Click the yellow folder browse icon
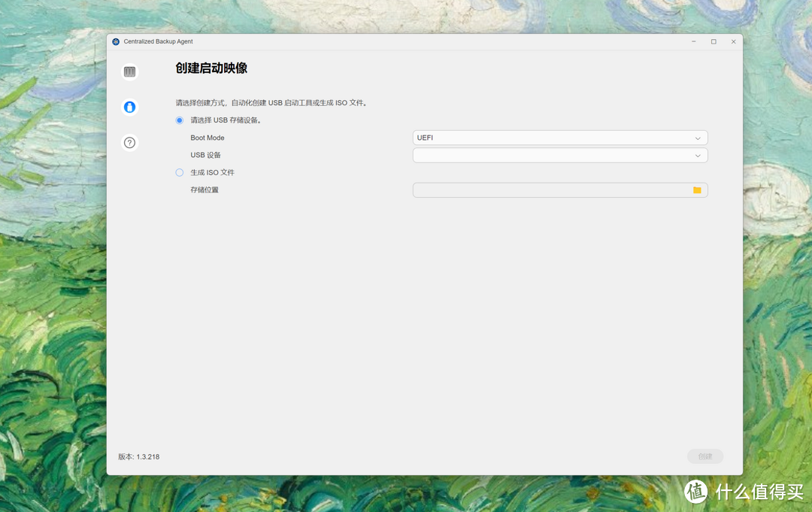812x512 pixels. pyautogui.click(x=697, y=190)
